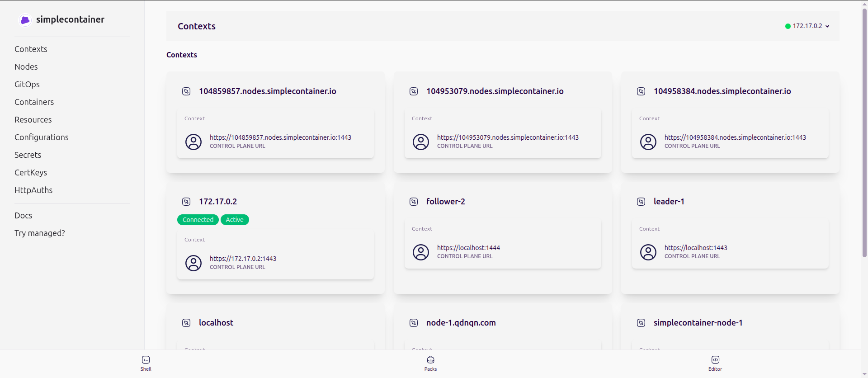Open Containers in the sidebar

click(34, 102)
